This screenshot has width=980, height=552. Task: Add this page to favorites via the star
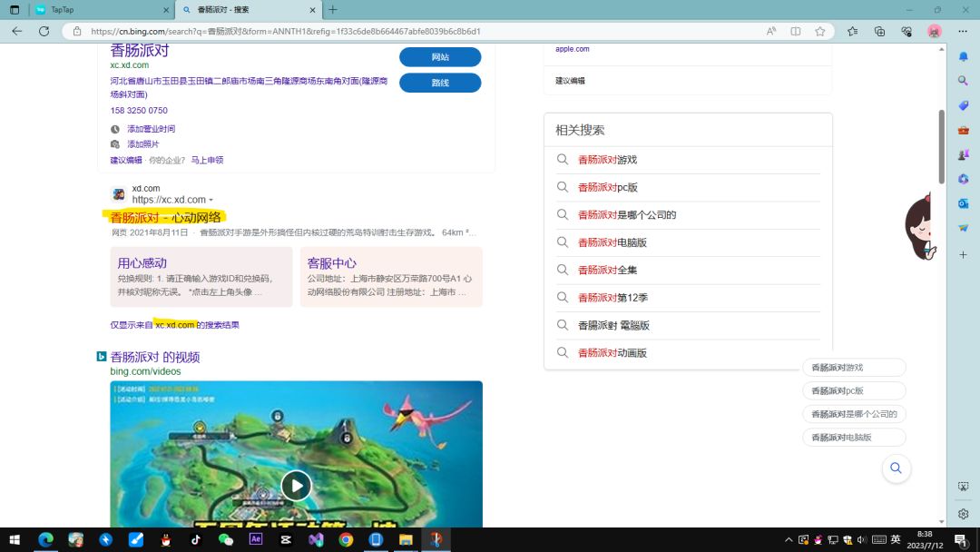pyautogui.click(x=819, y=31)
